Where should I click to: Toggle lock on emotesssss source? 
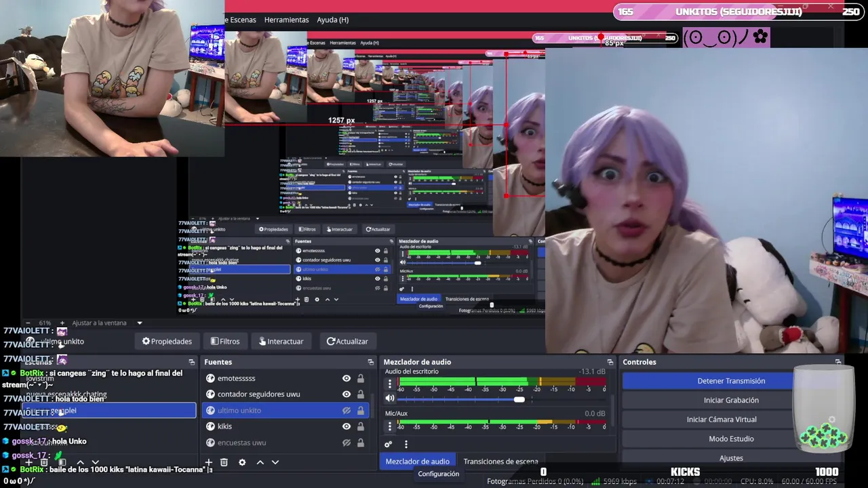click(x=361, y=378)
